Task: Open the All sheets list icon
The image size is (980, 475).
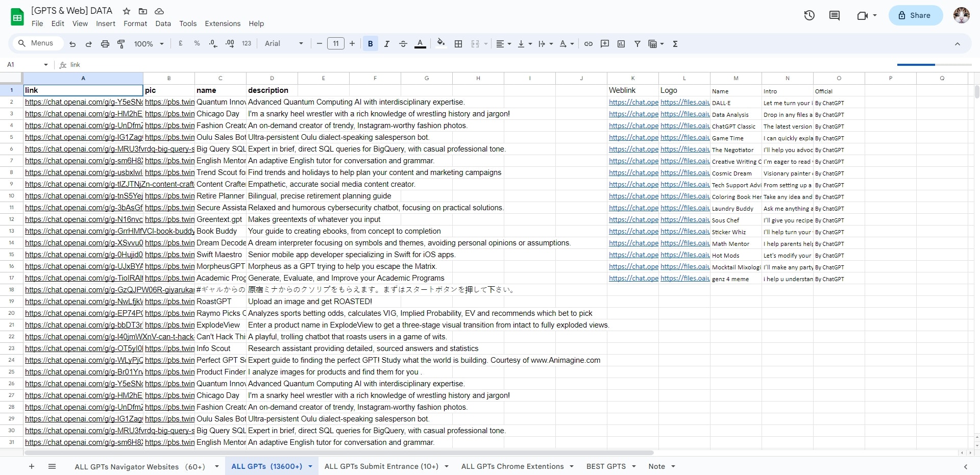Action: tap(52, 466)
